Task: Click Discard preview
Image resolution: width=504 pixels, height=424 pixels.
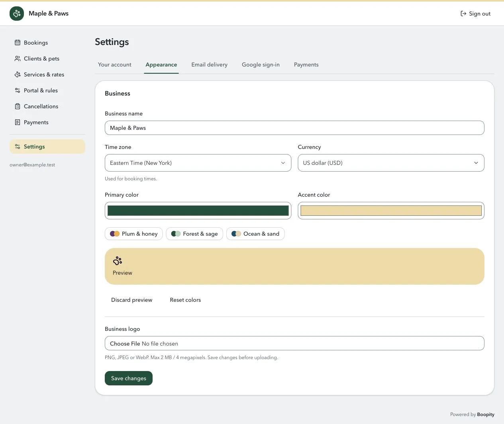Action: click(132, 300)
